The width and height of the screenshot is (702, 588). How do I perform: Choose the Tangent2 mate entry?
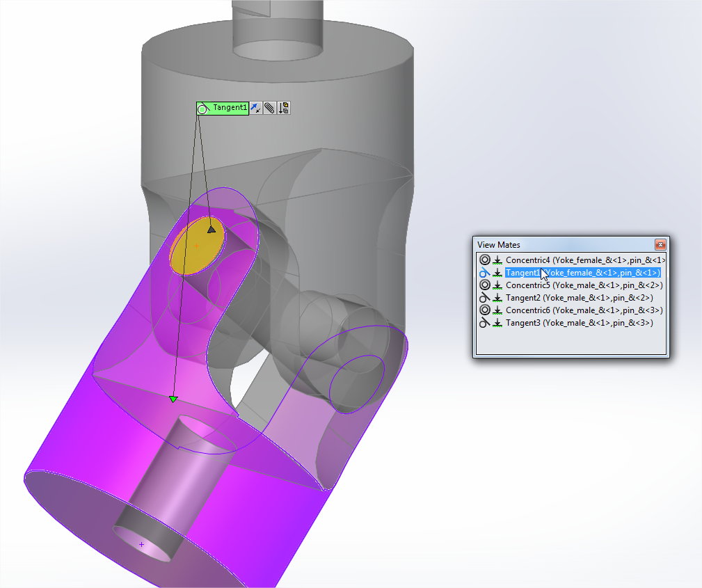click(x=579, y=298)
